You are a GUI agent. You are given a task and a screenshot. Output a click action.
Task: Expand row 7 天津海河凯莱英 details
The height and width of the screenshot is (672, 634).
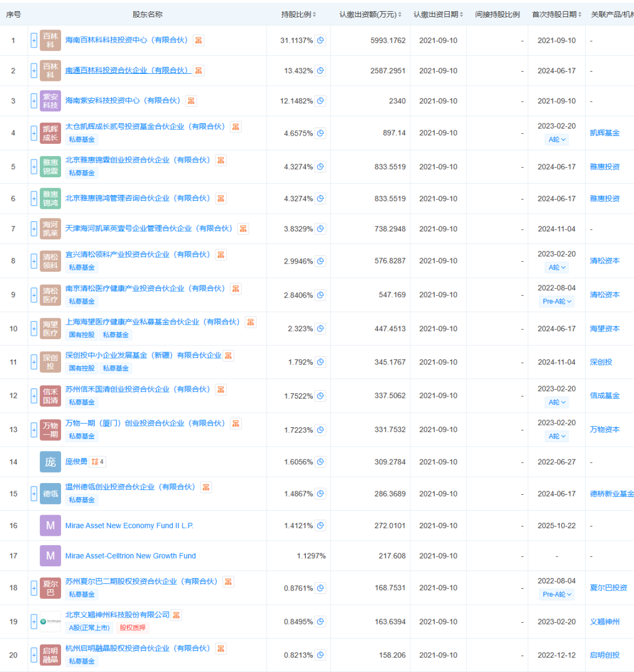point(34,229)
